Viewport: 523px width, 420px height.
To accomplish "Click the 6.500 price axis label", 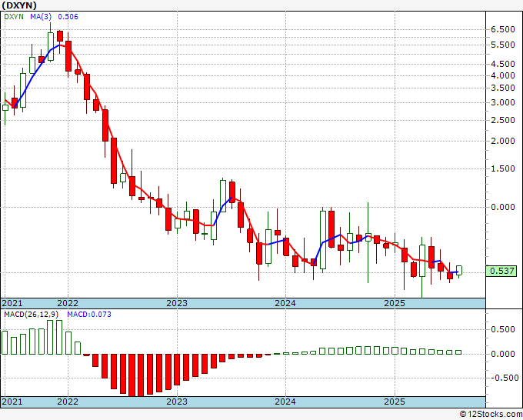I will (503, 29).
